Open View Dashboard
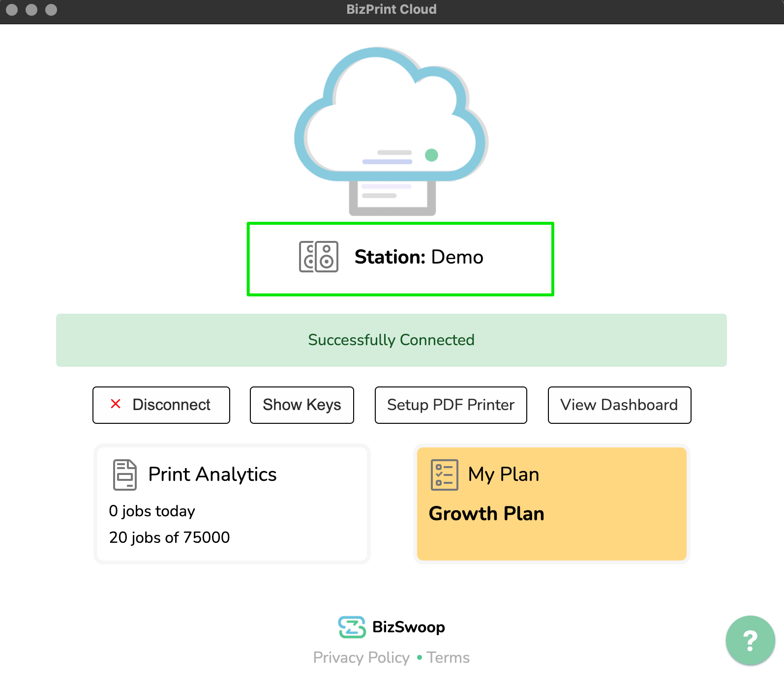The height and width of the screenshot is (679, 784). point(620,405)
